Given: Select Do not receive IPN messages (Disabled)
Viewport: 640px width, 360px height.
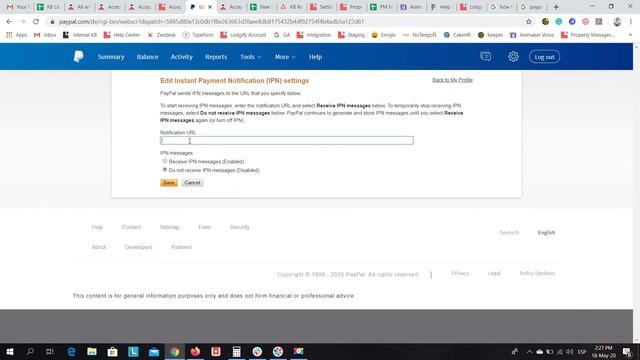Looking at the screenshot, I should 165,169.
